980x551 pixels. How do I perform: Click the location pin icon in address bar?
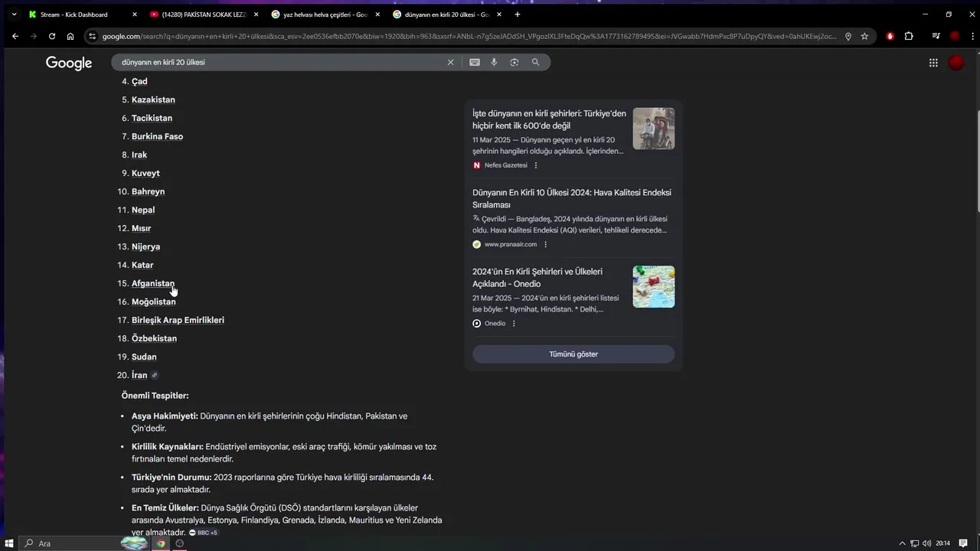(848, 36)
